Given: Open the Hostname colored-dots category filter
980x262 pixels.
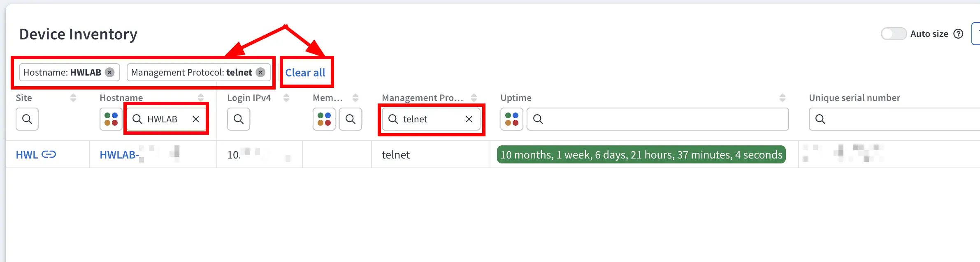Looking at the screenshot, I should tap(110, 119).
